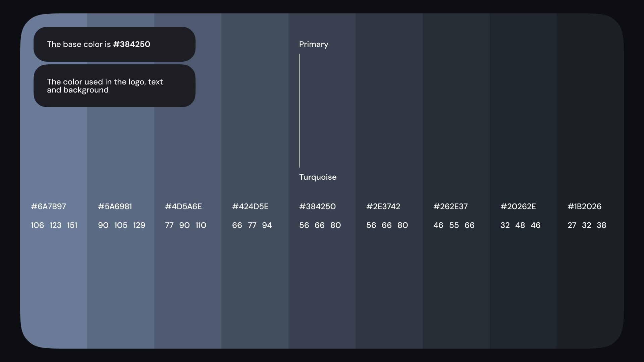Screen dimensions: 644x362
Task: Click the Primary label
Action: [314, 44]
